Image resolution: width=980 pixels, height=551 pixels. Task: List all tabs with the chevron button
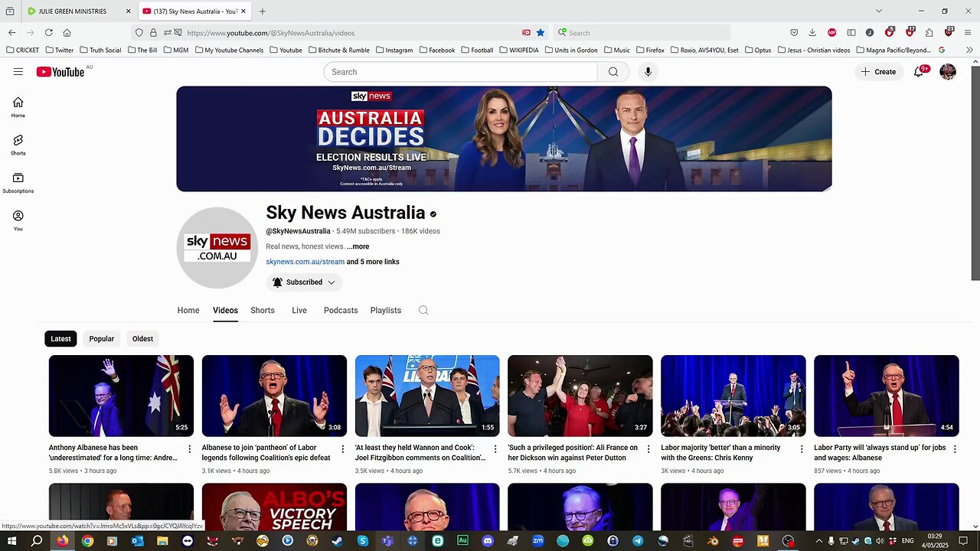879,11
